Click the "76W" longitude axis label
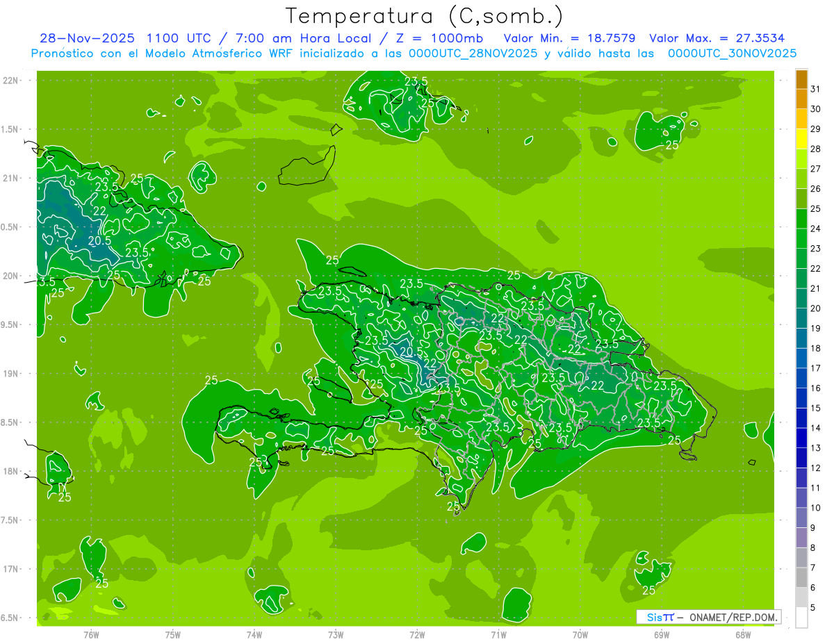Screen dimensions: 834x644 (x=91, y=634)
